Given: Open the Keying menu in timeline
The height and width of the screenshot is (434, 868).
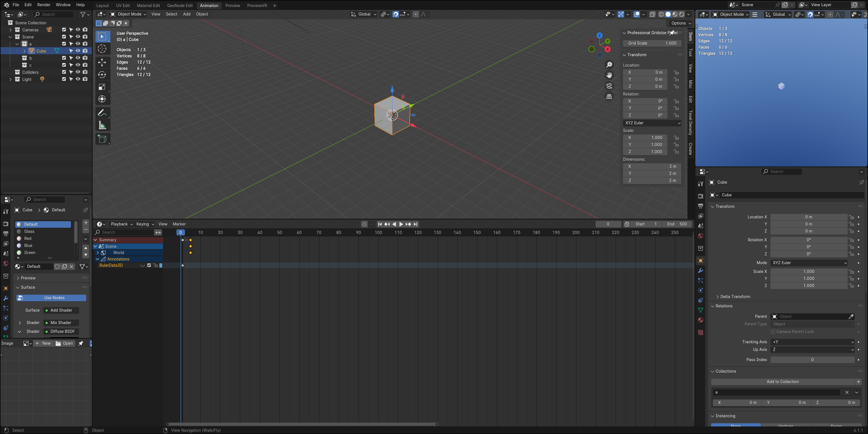Looking at the screenshot, I should coord(145,224).
